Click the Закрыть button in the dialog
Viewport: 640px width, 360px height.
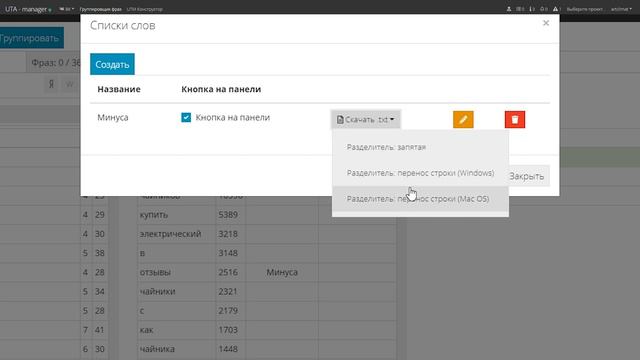tap(529, 176)
